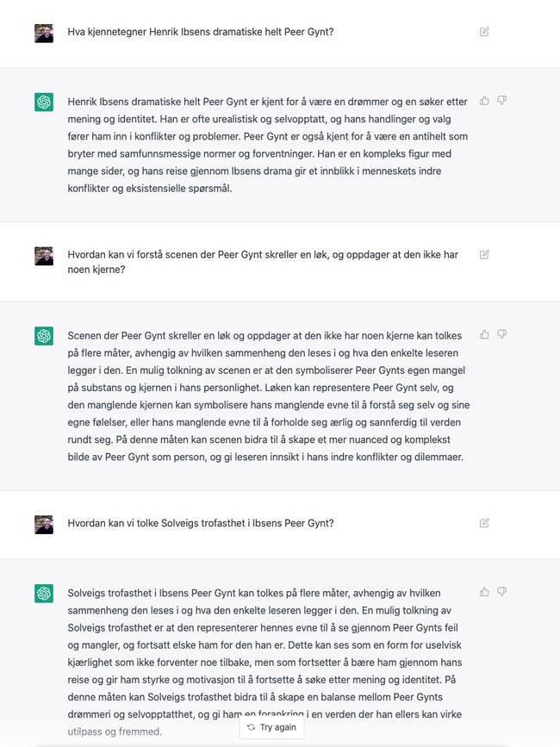This screenshot has height=747, width=560.
Task: Thumbs down the Solveigs trofasthet answer
Action: (502, 592)
